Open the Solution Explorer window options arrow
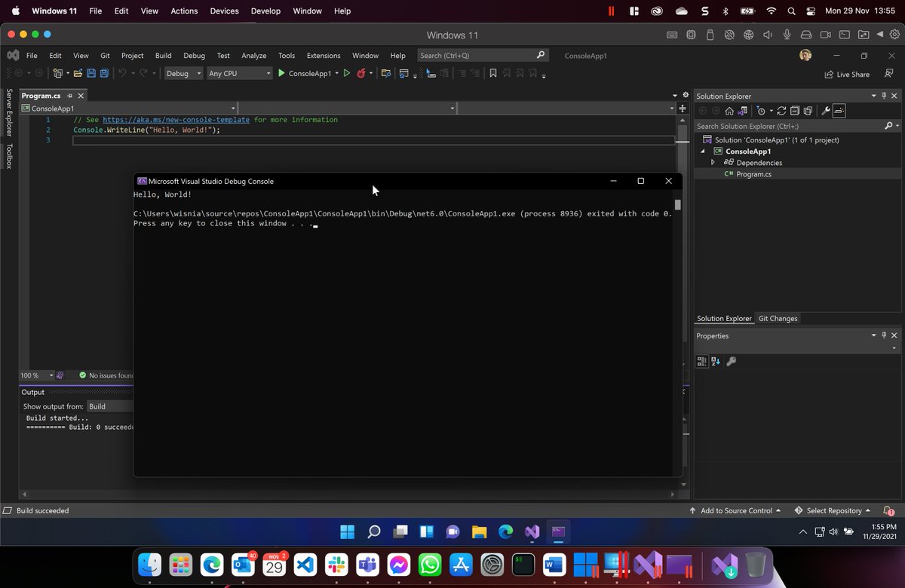The width and height of the screenshot is (905, 588). point(873,96)
